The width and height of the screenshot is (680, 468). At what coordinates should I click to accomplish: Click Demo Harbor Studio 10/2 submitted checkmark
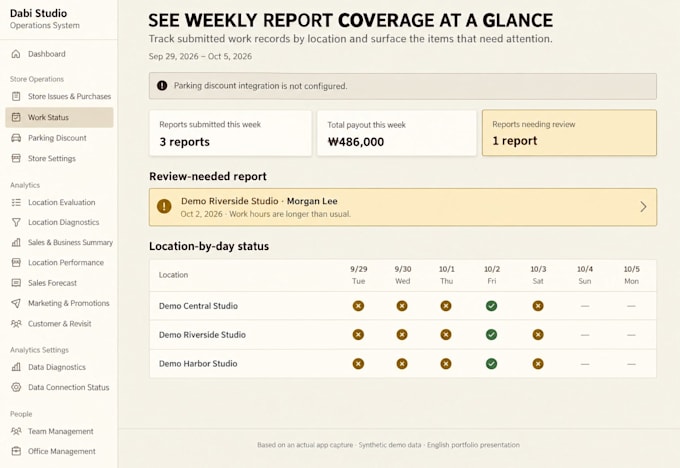pyautogui.click(x=491, y=363)
